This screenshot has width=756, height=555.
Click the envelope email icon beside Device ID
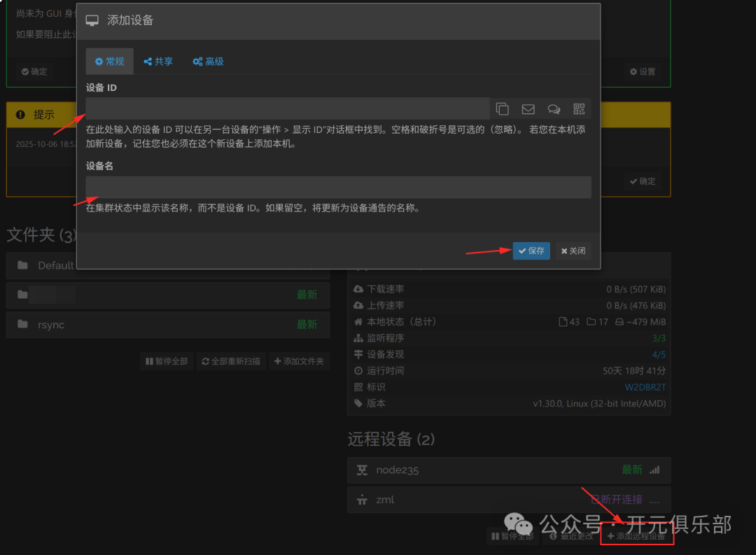tap(528, 108)
